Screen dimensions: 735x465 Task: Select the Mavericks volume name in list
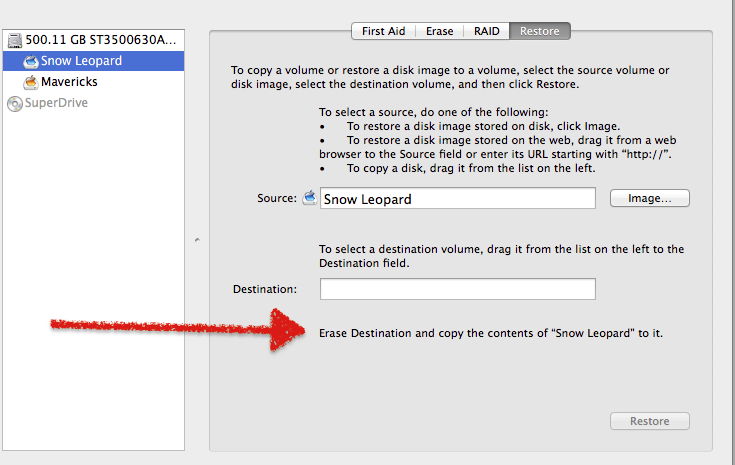click(x=69, y=82)
